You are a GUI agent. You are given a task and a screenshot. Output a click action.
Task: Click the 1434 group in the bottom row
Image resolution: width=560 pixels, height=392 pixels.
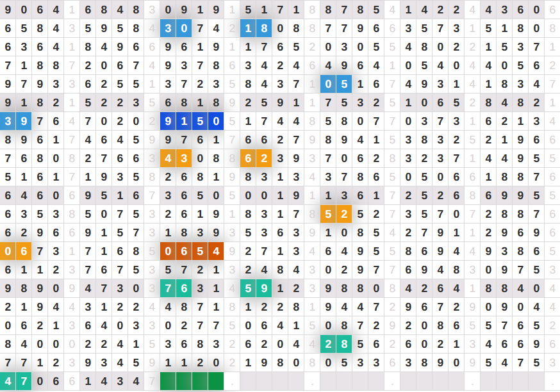111,381
